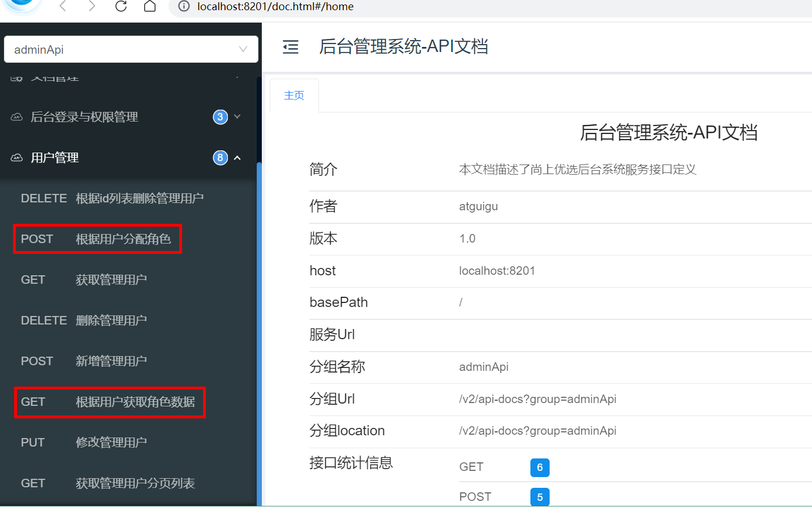Click the cloud icon beside 用户管理
812x511 pixels.
point(17,158)
